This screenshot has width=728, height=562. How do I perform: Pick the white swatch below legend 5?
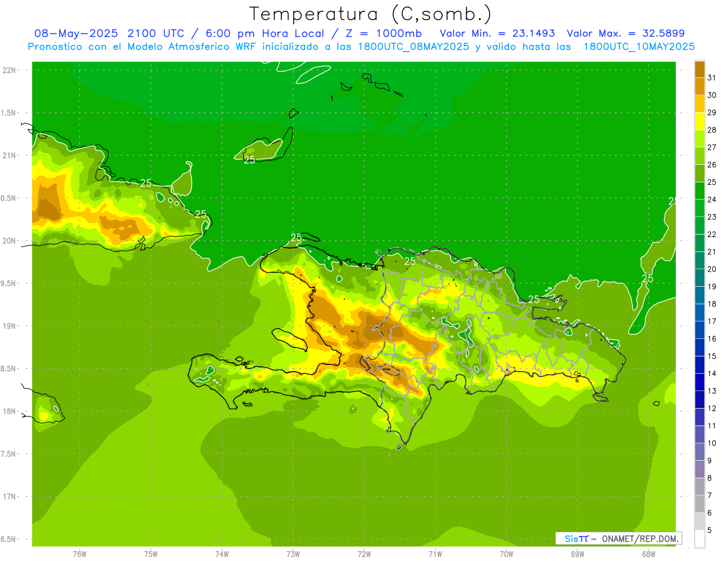699,539
